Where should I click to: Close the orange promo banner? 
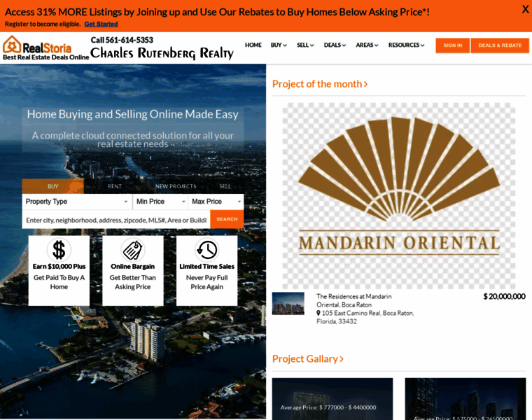coord(525,9)
